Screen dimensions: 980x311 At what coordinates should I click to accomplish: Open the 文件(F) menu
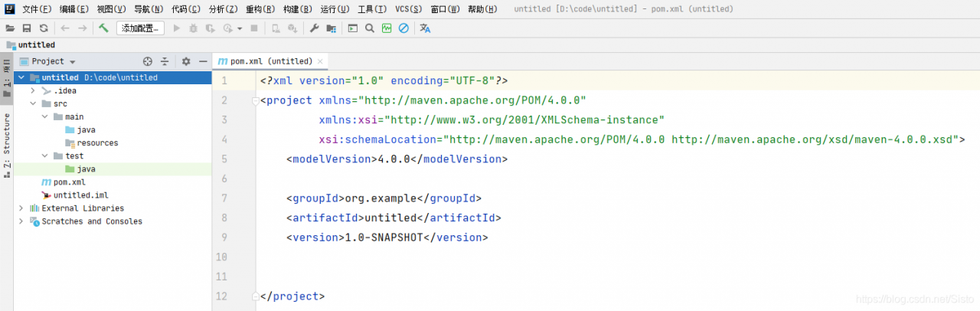point(37,9)
